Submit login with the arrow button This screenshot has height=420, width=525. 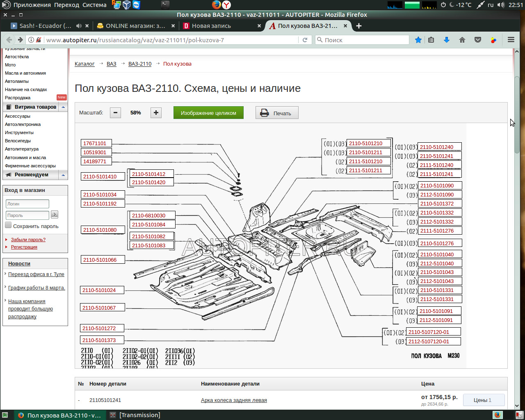pos(55,215)
